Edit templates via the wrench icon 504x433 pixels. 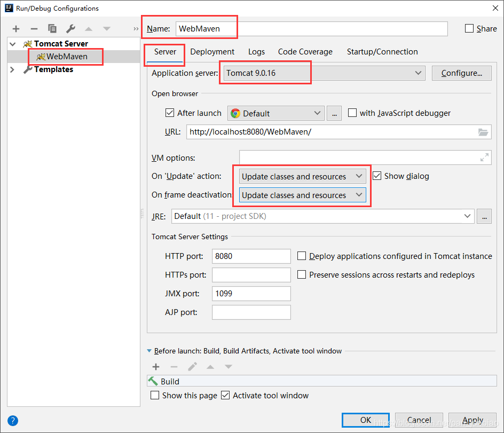tap(70, 29)
